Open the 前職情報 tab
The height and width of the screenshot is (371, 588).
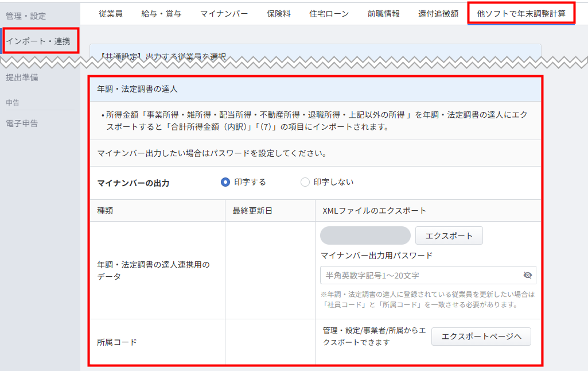tap(383, 14)
